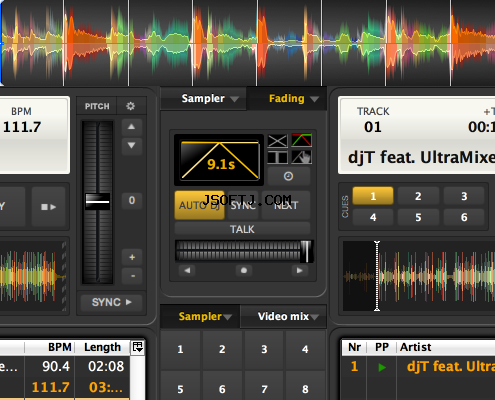495x400 pixels.
Task: Switch to the Video mix tab
Action: coord(283,316)
